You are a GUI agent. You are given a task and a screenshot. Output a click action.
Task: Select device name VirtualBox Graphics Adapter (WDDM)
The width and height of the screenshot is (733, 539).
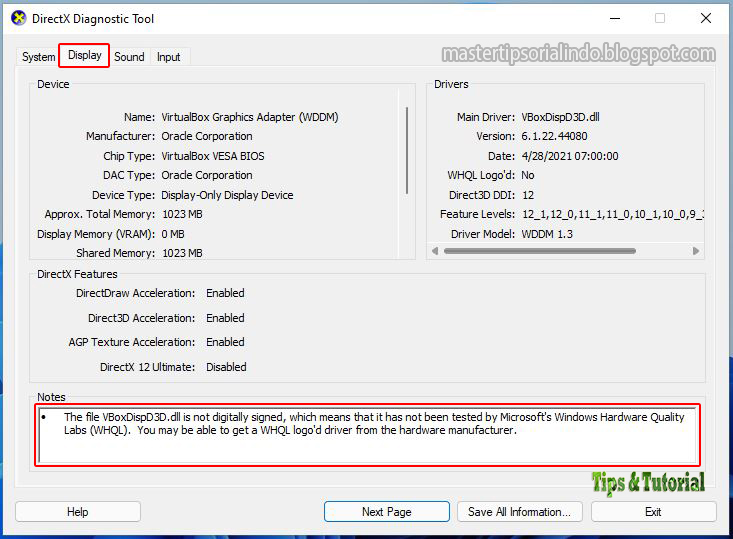[250, 117]
